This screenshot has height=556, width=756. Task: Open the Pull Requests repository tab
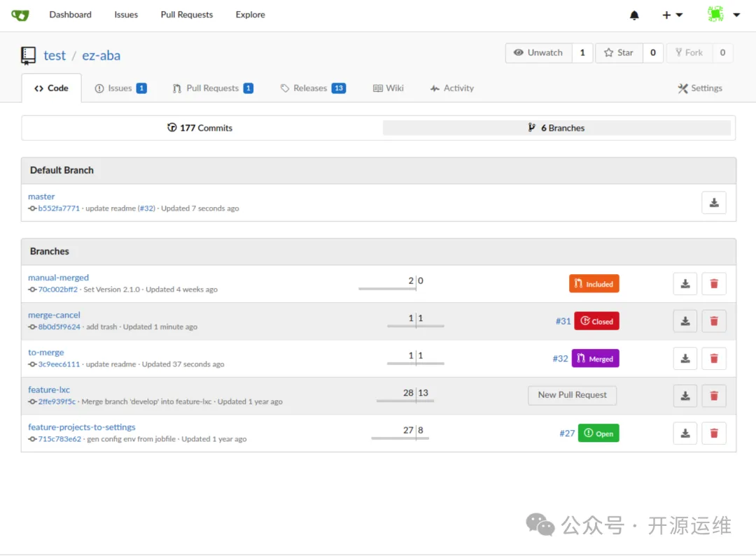212,89
